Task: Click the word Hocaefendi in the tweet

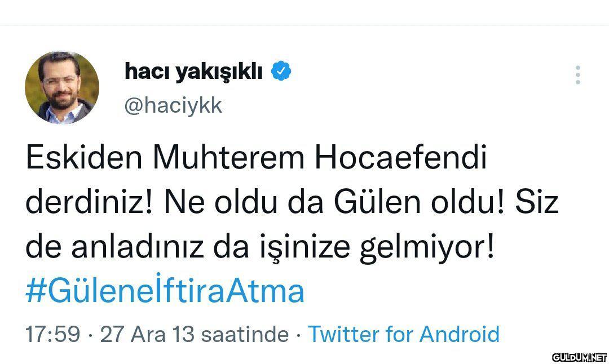Action: (400, 160)
